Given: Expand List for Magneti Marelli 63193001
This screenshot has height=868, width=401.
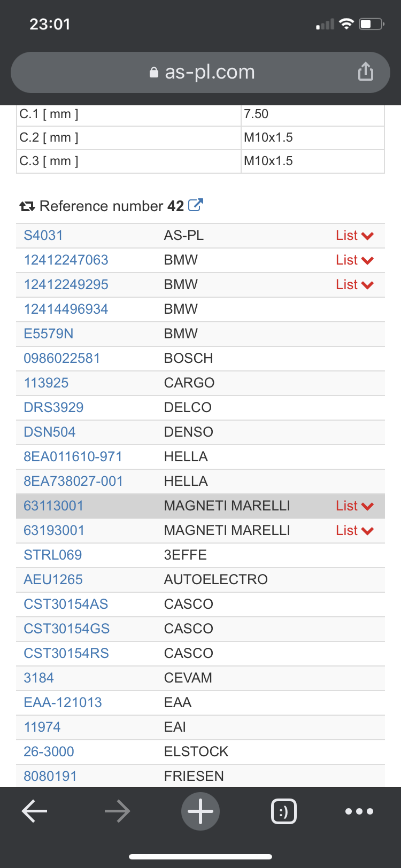Looking at the screenshot, I should (x=354, y=531).
